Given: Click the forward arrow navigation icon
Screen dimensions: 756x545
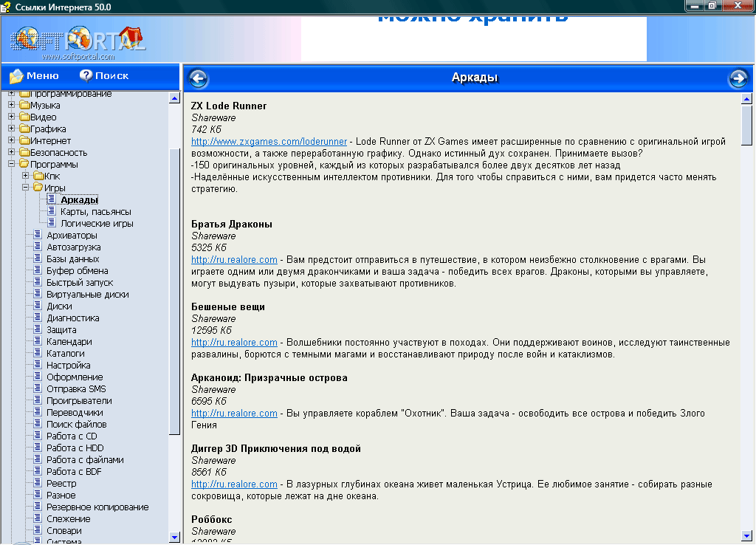Looking at the screenshot, I should pyautogui.click(x=738, y=78).
